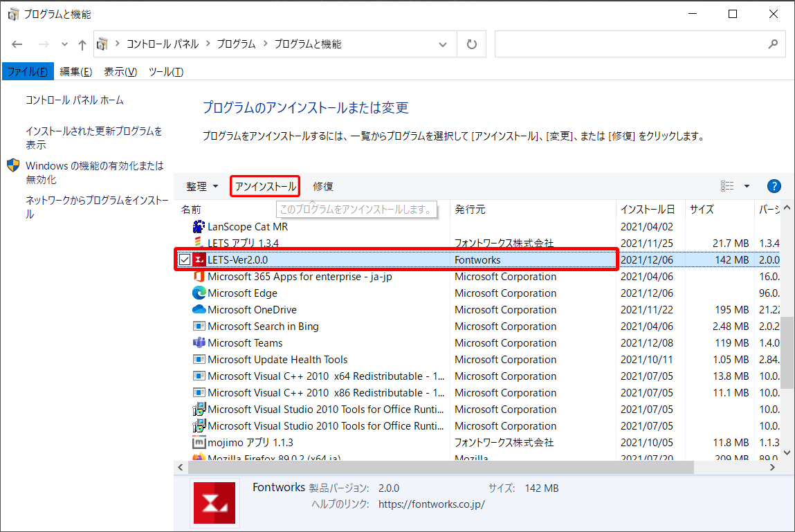
Task: Sort by the インストール日 column header
Action: click(648, 209)
